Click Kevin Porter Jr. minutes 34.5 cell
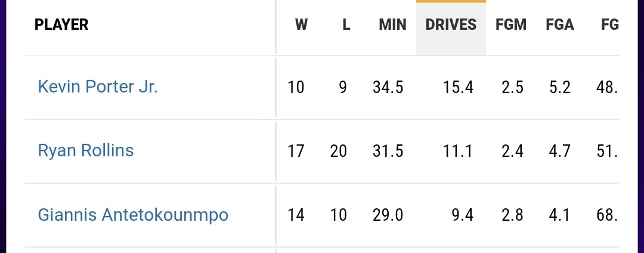The height and width of the screenshot is (253, 644). [x=388, y=87]
